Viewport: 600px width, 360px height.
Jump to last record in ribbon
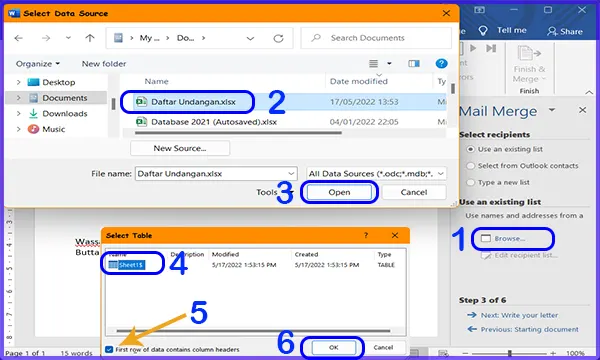click(x=491, y=48)
